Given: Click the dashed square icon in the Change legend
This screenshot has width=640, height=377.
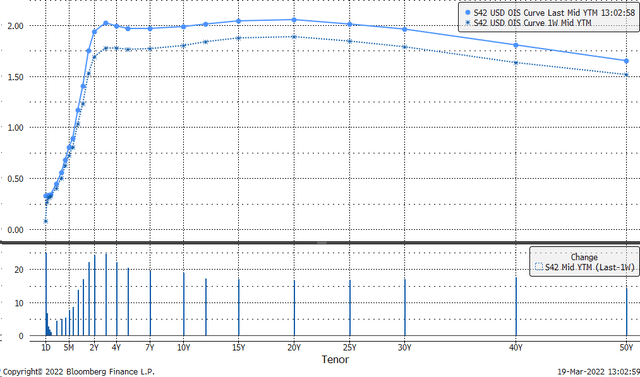Looking at the screenshot, I should point(539,267).
